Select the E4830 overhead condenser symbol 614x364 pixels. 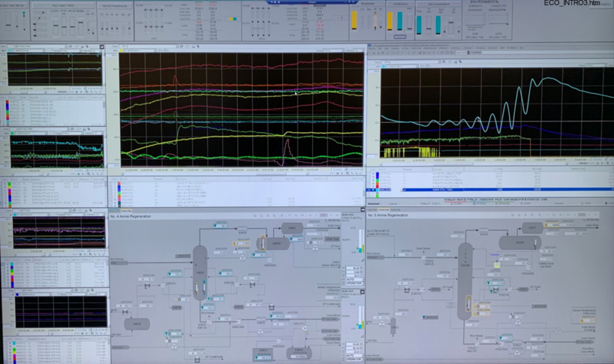tap(243, 229)
